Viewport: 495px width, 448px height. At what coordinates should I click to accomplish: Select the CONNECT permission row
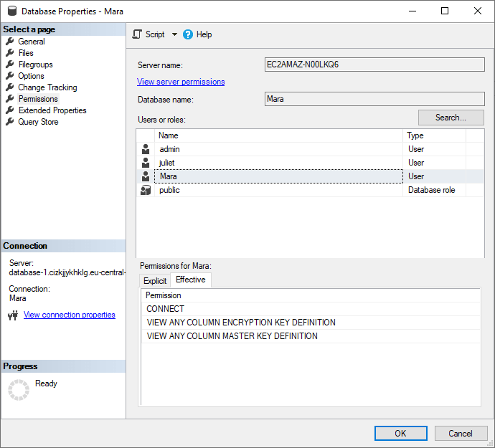[311, 309]
